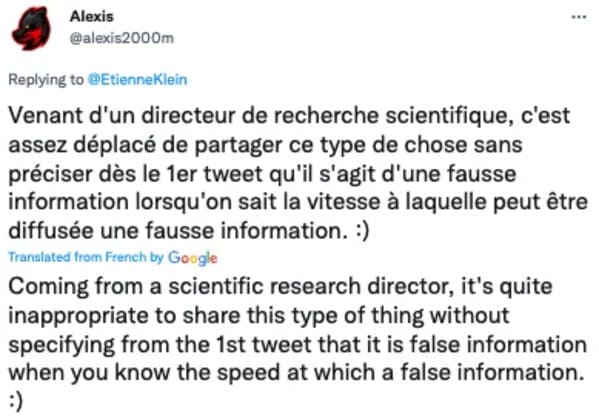Select the French line starting 'Venant d'un directeur'
Image resolution: width=599 pixels, height=420 pixels.
[289, 115]
